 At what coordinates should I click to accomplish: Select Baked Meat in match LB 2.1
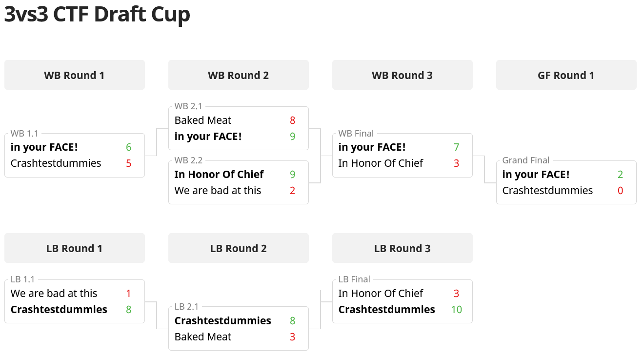(203, 336)
